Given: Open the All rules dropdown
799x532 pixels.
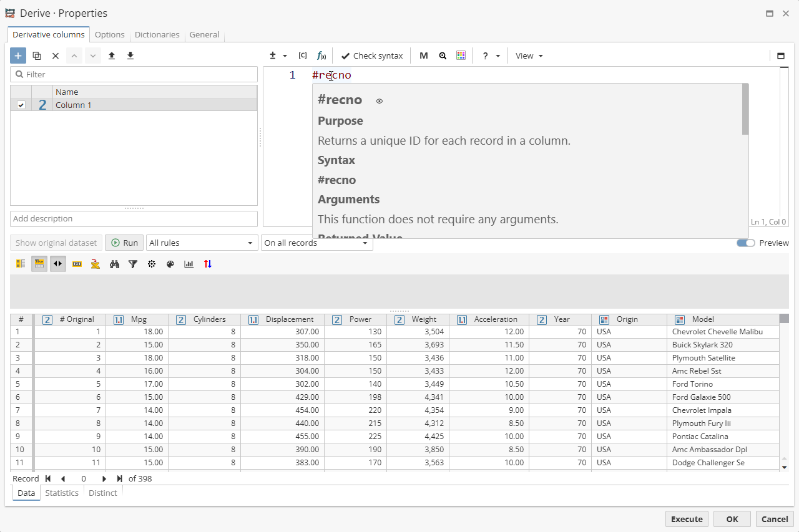Looking at the screenshot, I should [x=202, y=243].
